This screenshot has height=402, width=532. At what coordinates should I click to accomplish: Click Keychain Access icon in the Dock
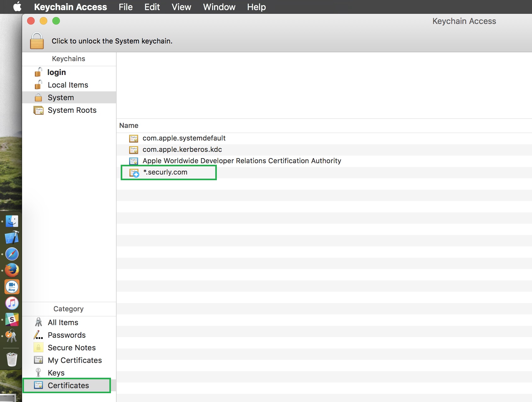11,336
